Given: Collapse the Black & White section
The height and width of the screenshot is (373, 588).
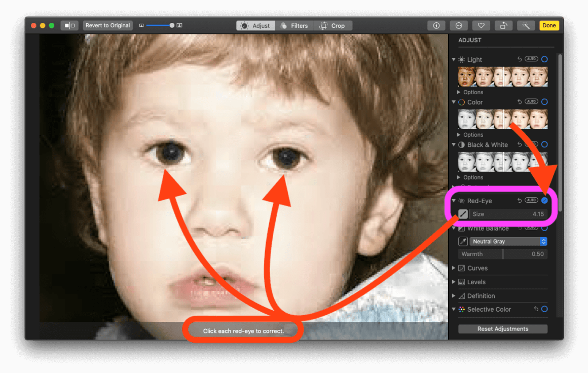Looking at the screenshot, I should point(454,144).
